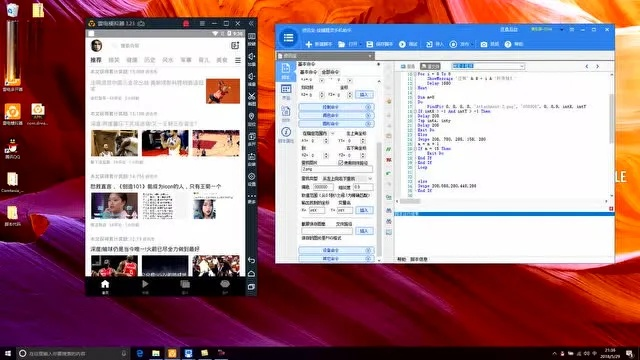Expand the Control Commands (控制命令) section

pyautogui.click(x=336, y=107)
